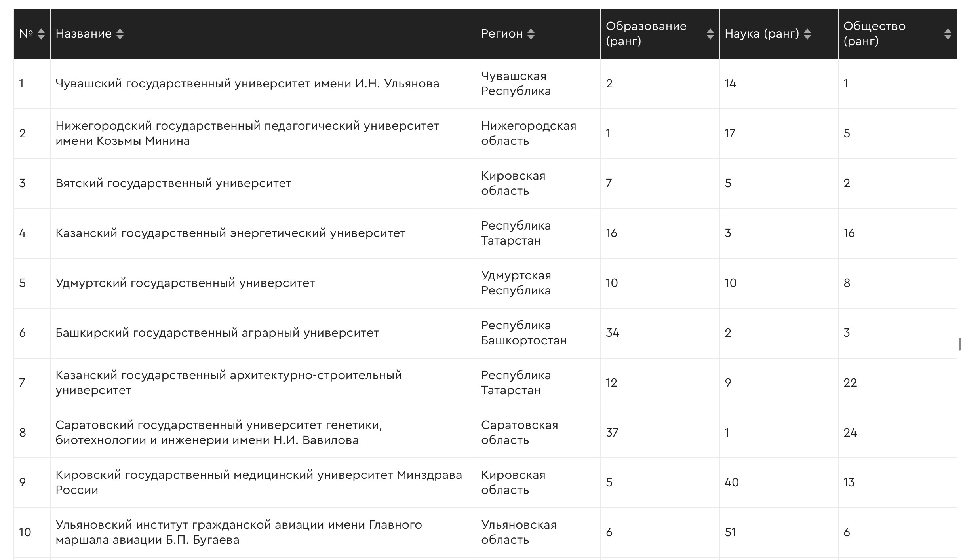Click Башкирский государственный аграрный университет cell
The width and height of the screenshot is (961, 560).
[217, 333]
